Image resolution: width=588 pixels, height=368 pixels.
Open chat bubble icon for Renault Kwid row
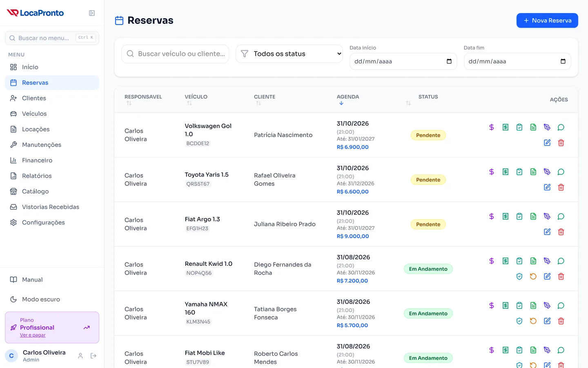[561, 261]
